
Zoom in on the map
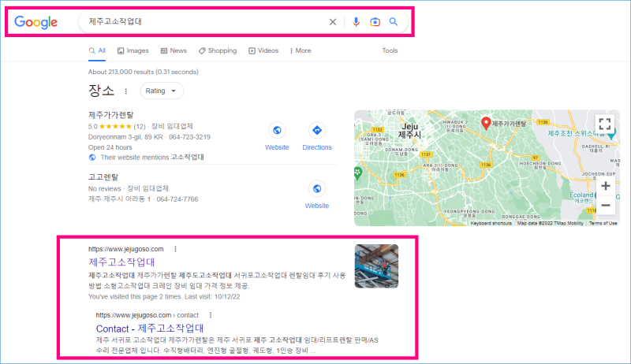click(606, 186)
